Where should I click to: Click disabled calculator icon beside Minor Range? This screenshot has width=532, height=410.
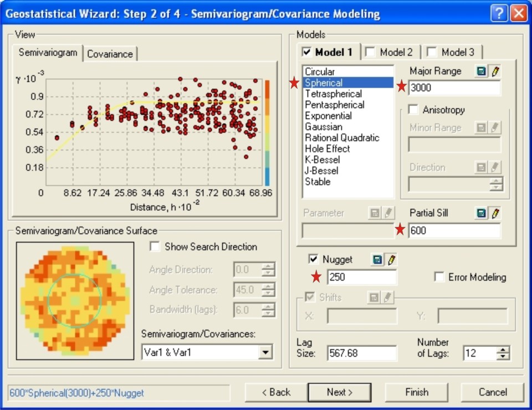point(481,128)
